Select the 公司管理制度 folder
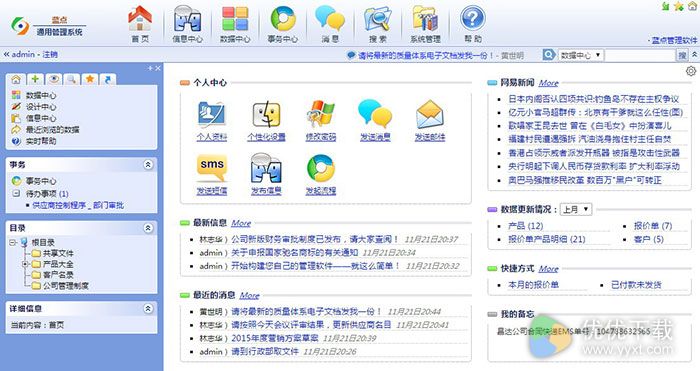Viewport: 700px width, 371px height. point(66,285)
